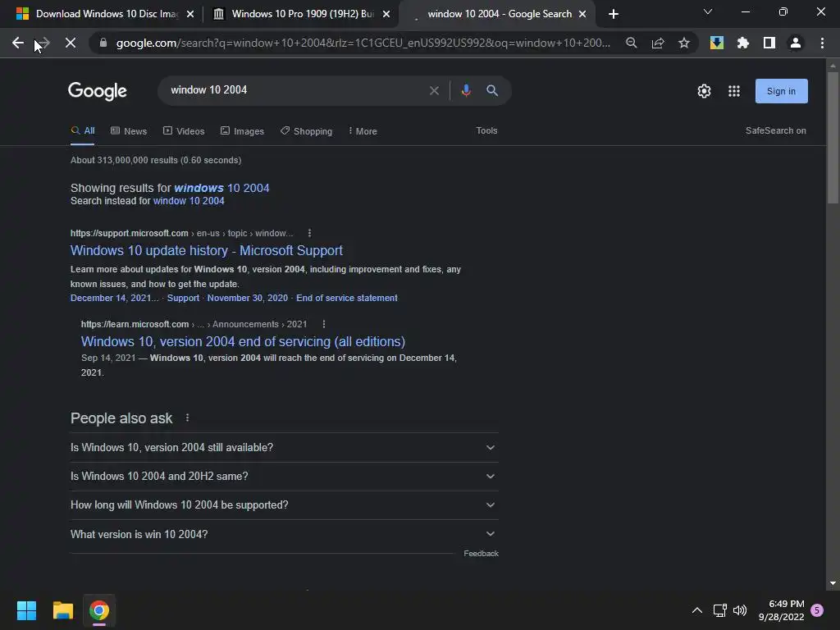Image resolution: width=840 pixels, height=630 pixels.
Task: Bookmark this tab with the star
Action: pyautogui.click(x=684, y=43)
